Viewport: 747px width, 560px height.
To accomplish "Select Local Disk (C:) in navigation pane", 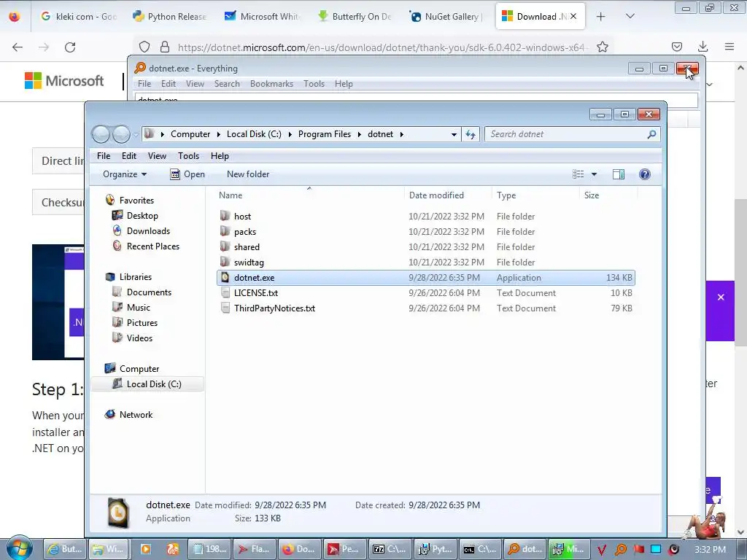I will point(153,384).
